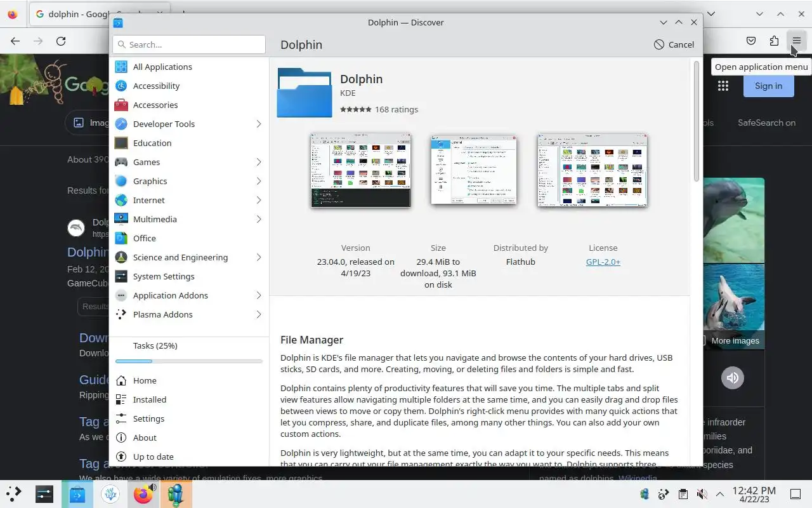Click the Discover page scrollbar
The height and width of the screenshot is (508, 812).
click(x=697, y=121)
